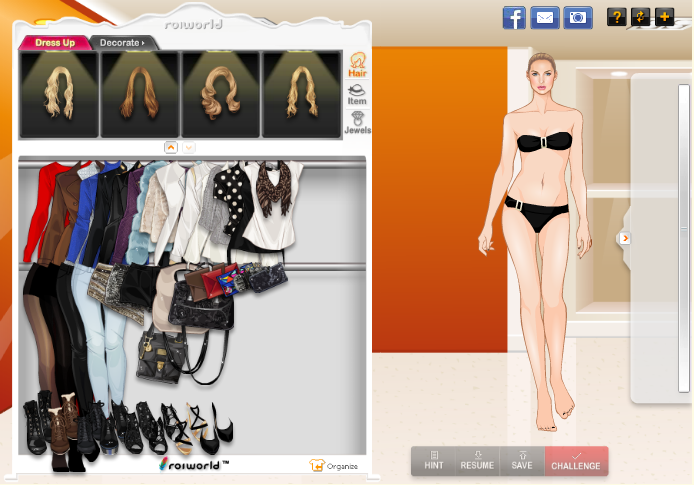Select the Hair category icon

pyautogui.click(x=357, y=64)
